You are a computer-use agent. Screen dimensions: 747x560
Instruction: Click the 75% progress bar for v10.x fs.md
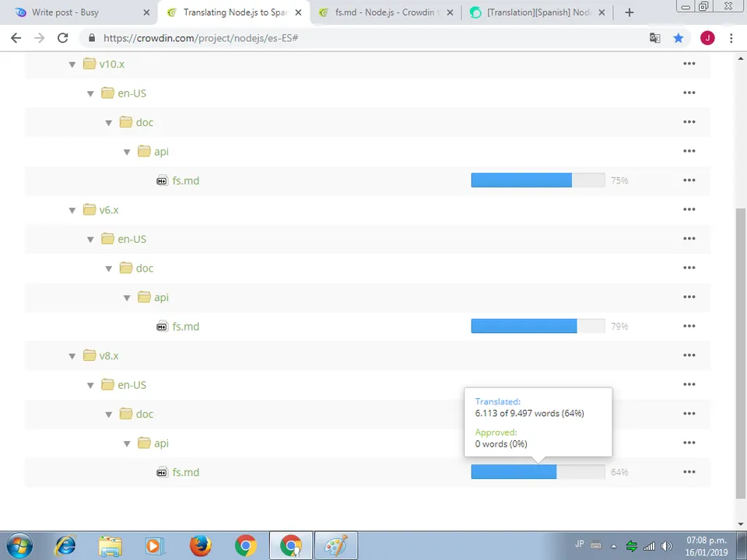538,180
